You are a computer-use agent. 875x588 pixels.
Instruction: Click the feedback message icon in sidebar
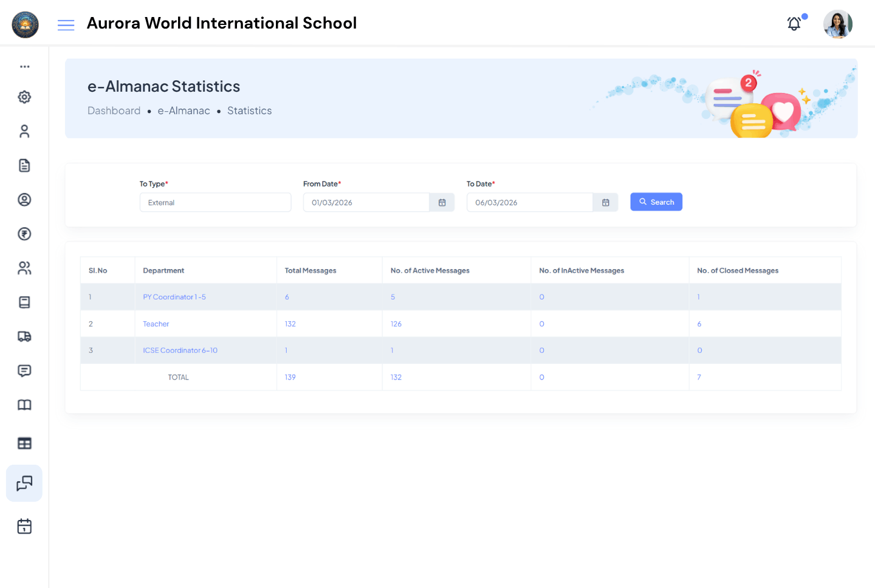[24, 371]
